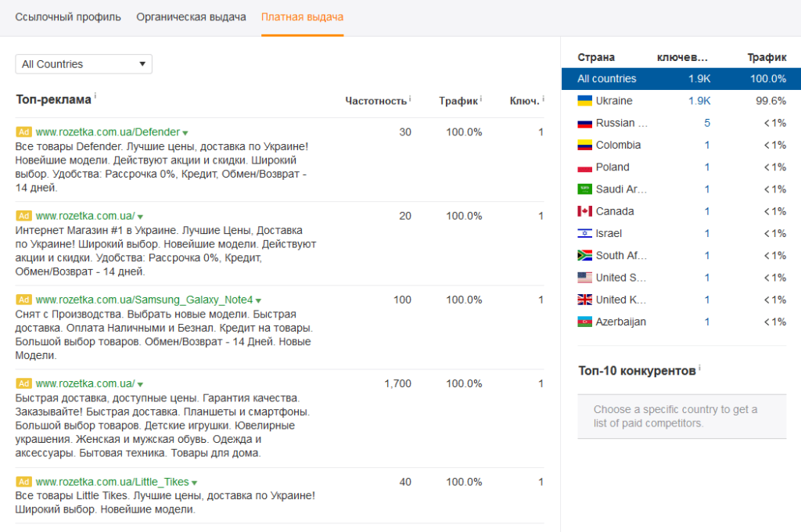Click info icon beside Топ-10 конкурентов
Image resolution: width=801 pixels, height=532 pixels.
pyautogui.click(x=699, y=367)
